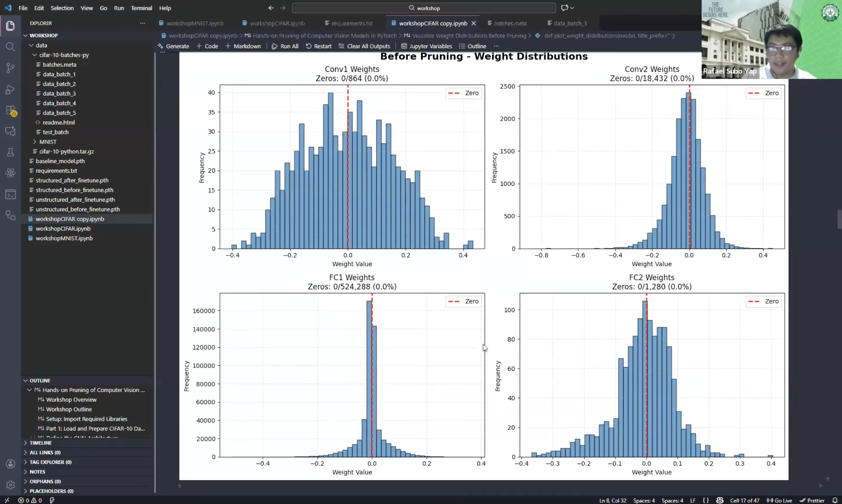Open the Source Control view
This screenshot has height=504, width=842.
pyautogui.click(x=10, y=68)
